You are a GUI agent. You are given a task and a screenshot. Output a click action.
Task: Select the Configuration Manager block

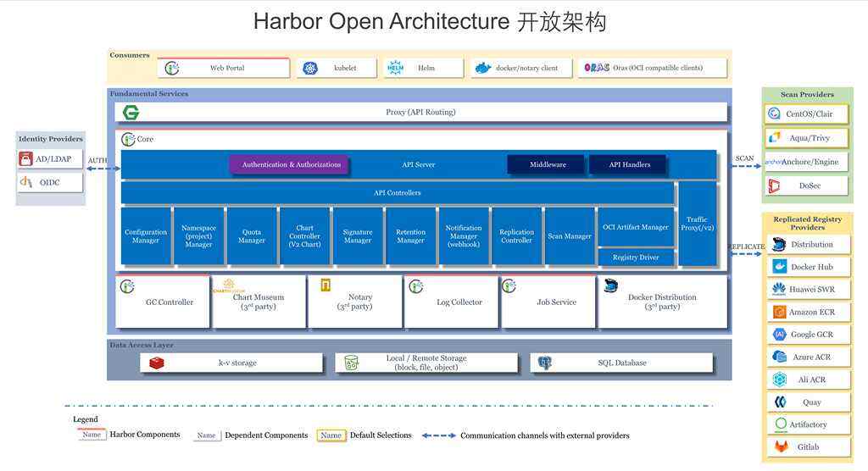(x=146, y=236)
